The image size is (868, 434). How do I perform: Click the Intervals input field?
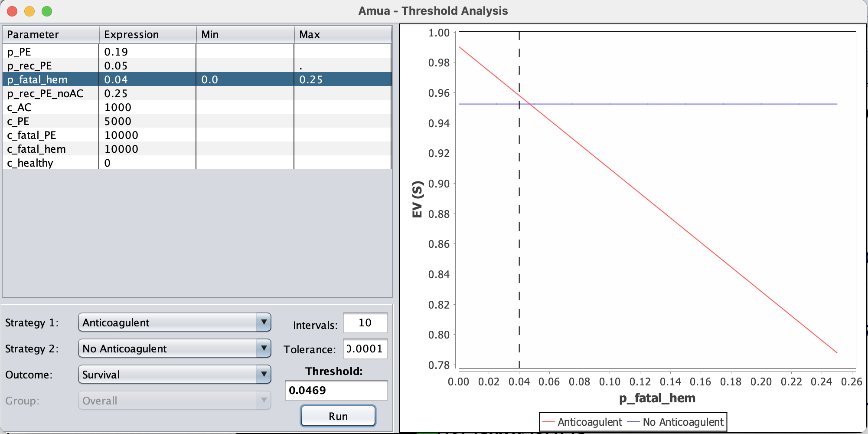tap(365, 323)
